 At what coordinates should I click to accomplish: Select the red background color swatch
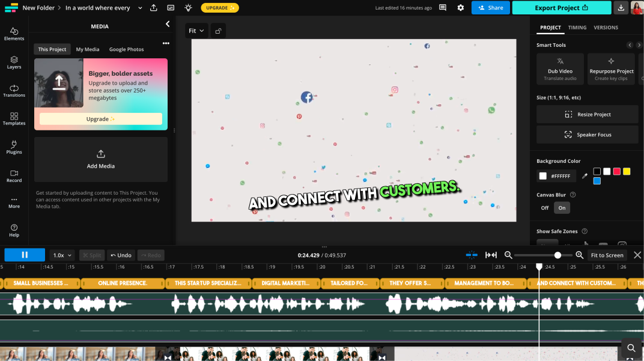[616, 171]
